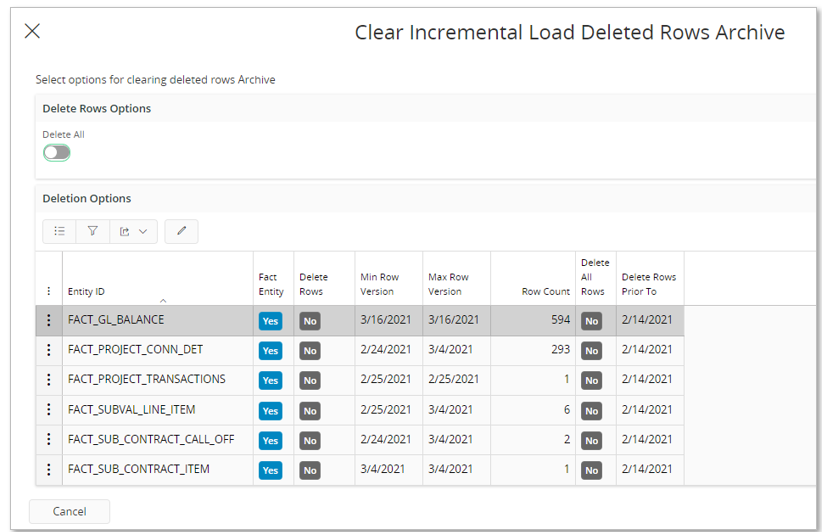Image resolution: width=822 pixels, height=532 pixels.
Task: Open the filter icon in Deletion Options
Action: point(93,231)
